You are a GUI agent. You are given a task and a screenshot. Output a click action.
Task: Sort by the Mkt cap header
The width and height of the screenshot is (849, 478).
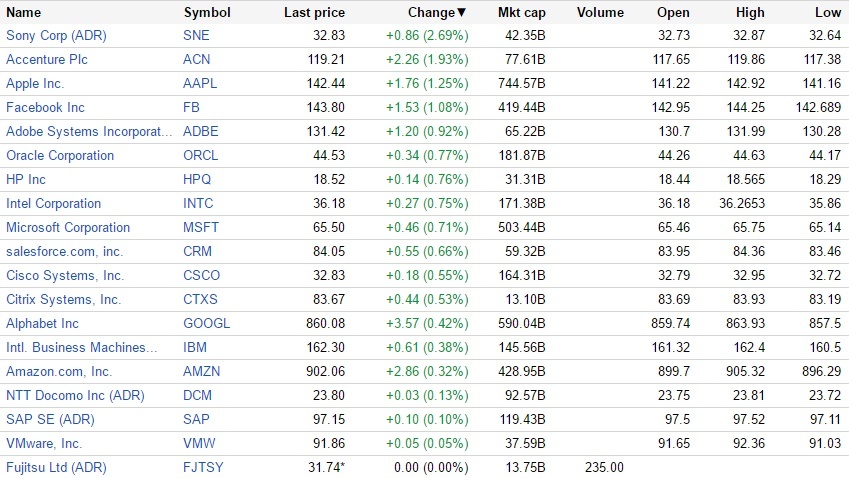coord(521,13)
